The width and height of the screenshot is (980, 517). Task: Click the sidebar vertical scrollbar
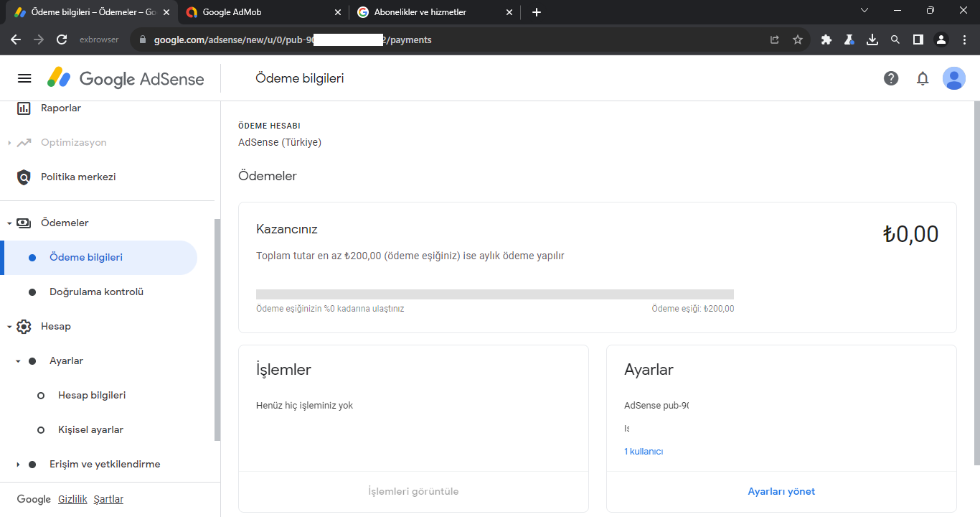point(217,329)
